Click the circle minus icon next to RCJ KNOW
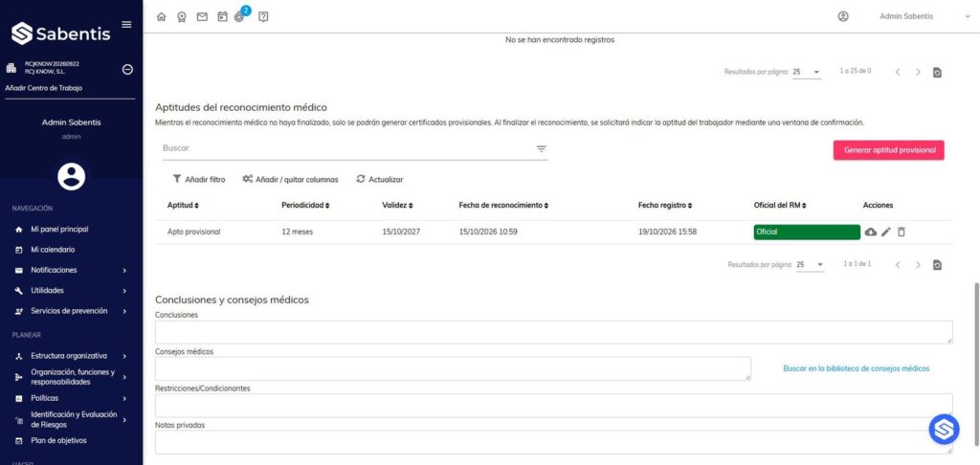Viewport: 980px width, 465px height. (127, 70)
